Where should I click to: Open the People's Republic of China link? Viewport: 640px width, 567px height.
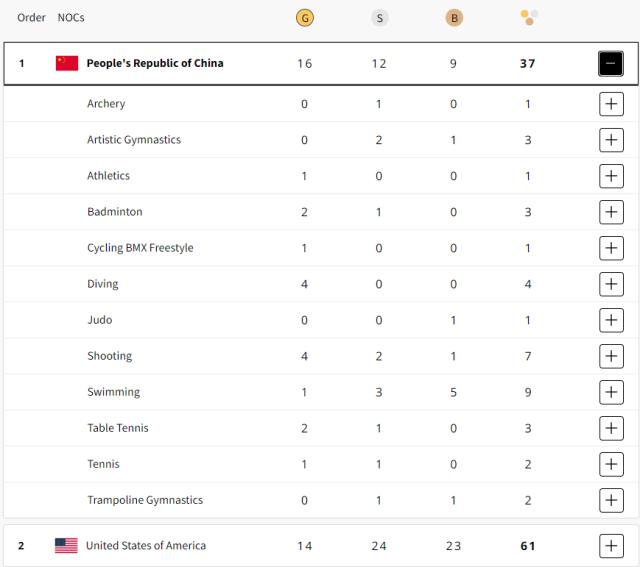pyautogui.click(x=155, y=63)
